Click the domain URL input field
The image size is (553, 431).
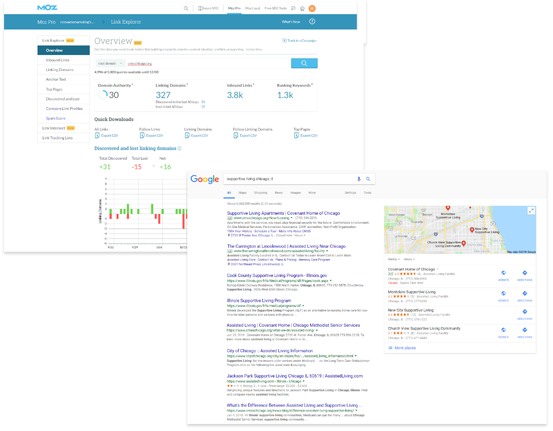(x=208, y=63)
